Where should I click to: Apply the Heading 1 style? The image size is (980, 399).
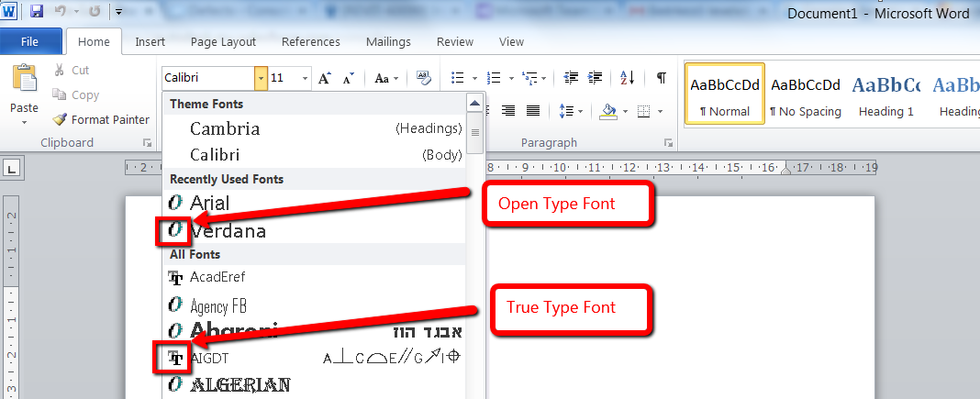click(x=886, y=94)
